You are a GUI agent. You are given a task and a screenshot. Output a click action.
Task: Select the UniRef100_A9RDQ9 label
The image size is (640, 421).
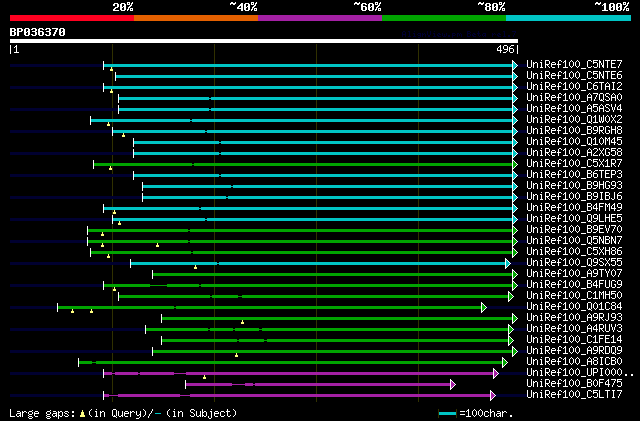pos(574,351)
